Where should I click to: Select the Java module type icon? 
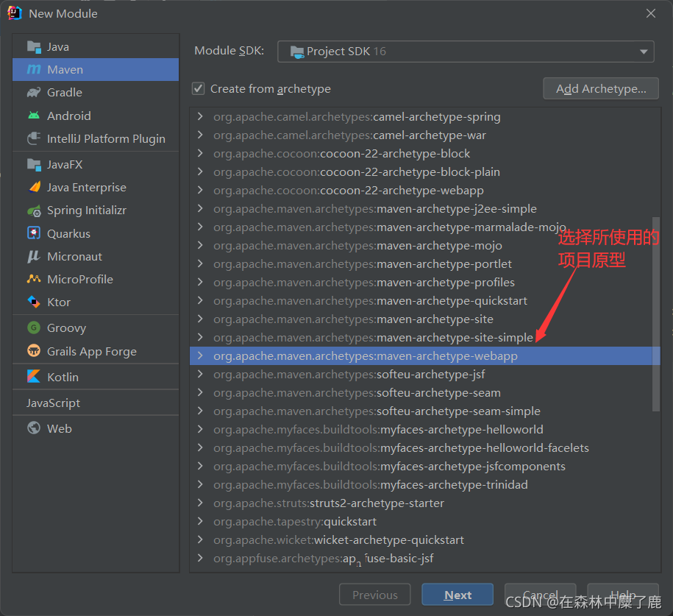coord(34,46)
